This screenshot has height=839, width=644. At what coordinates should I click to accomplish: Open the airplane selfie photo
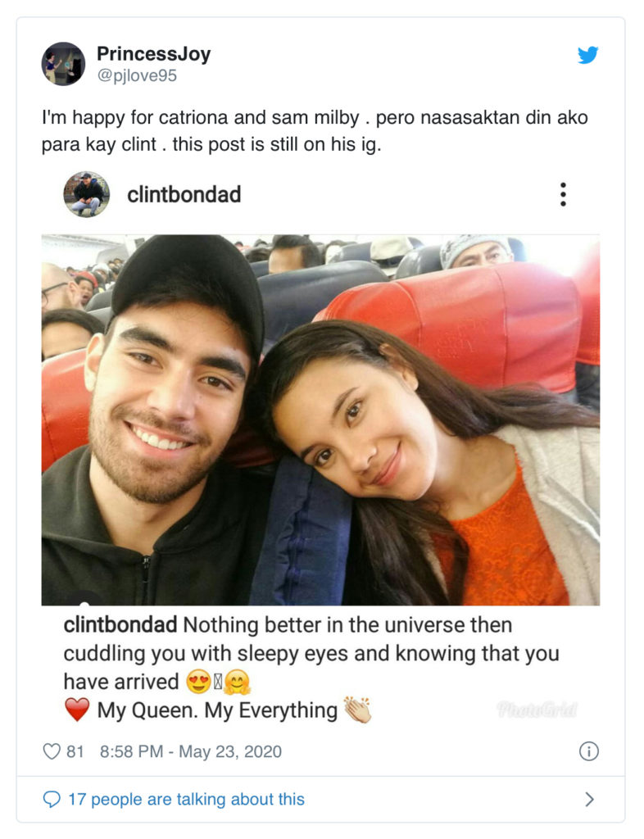click(320, 420)
